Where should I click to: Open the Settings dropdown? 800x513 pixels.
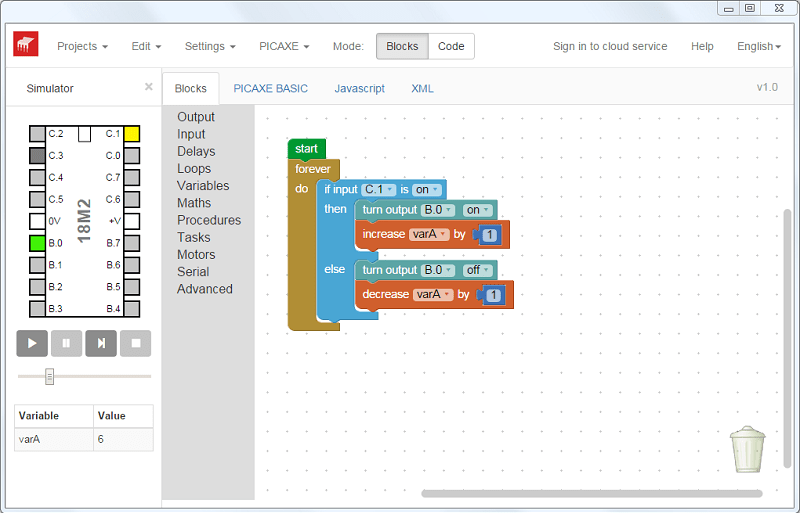pyautogui.click(x=210, y=46)
